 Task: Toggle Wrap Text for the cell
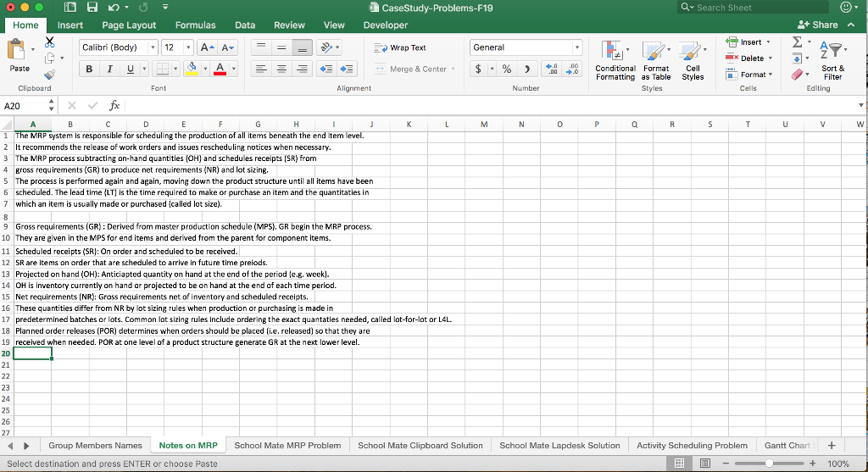point(400,47)
